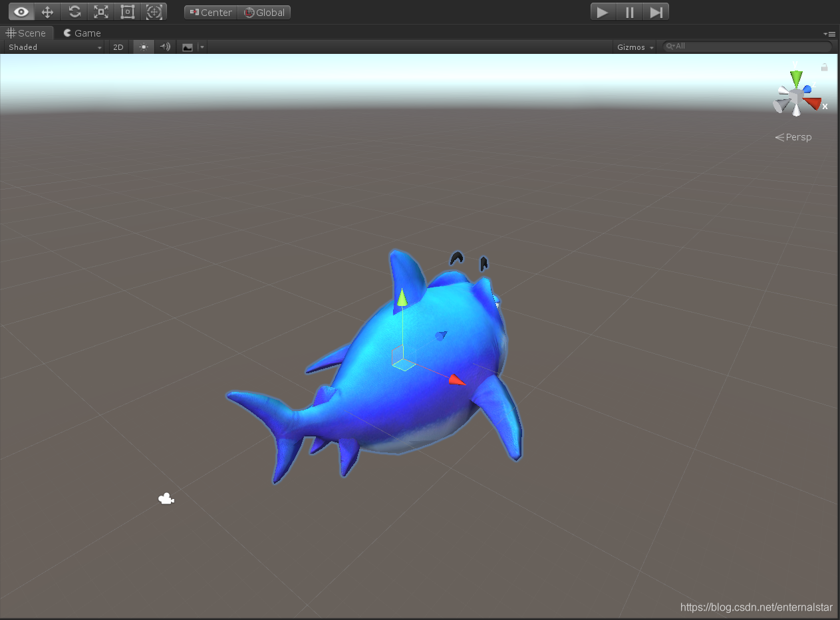Click the red X axis cone on orientation gizmo
This screenshot has width=840, height=620.
813,103
